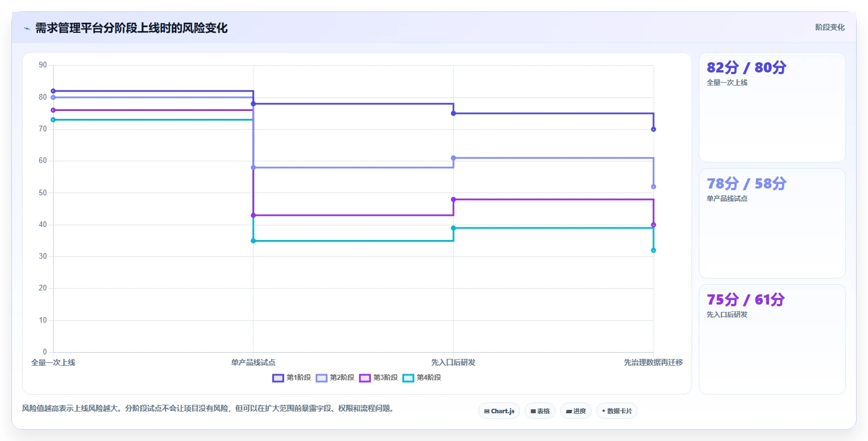Select 第4阶段 point at 73 on 全量一次上线
This screenshot has width=868, height=441.
pyautogui.click(x=53, y=120)
